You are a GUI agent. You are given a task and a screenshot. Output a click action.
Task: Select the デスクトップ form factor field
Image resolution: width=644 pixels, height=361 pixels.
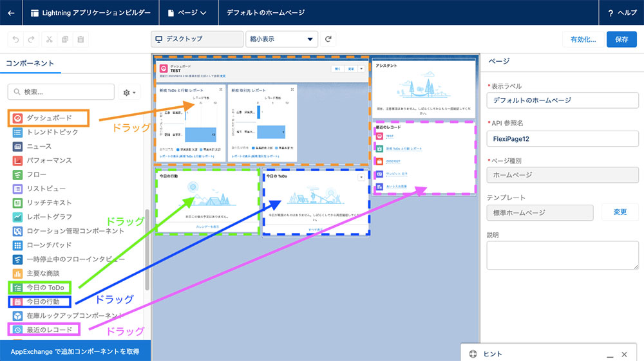pyautogui.click(x=197, y=39)
